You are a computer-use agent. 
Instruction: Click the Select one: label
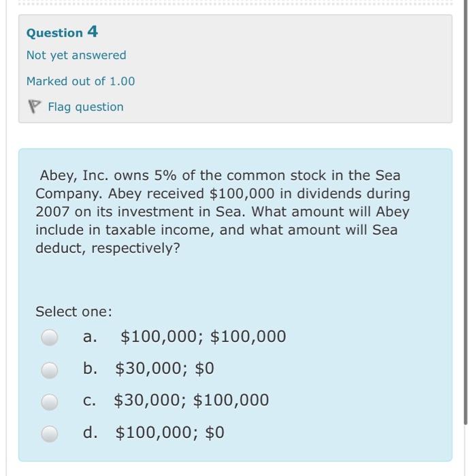point(74,311)
